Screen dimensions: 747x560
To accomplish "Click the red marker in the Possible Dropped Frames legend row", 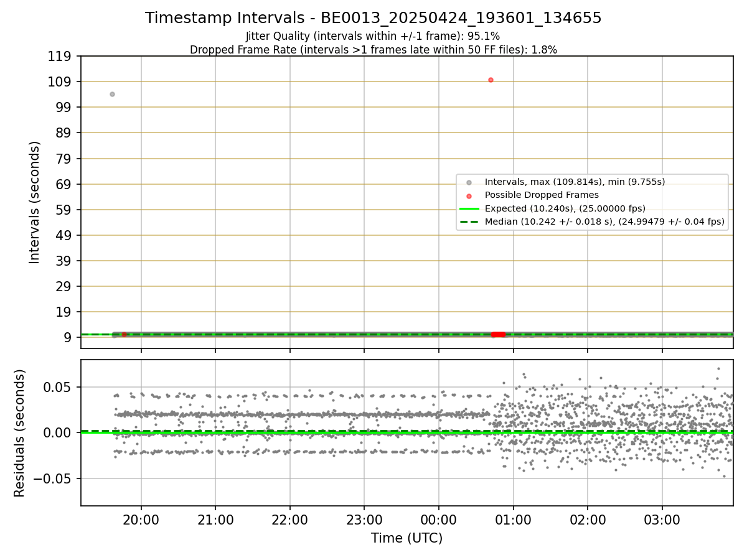I will pyautogui.click(x=469, y=195).
